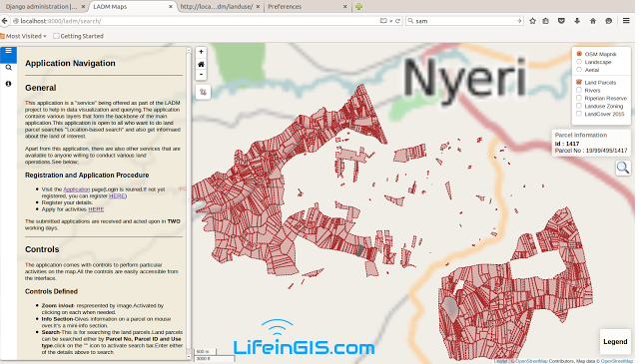Uncheck the Land Parcels layer checkbox

point(579,82)
